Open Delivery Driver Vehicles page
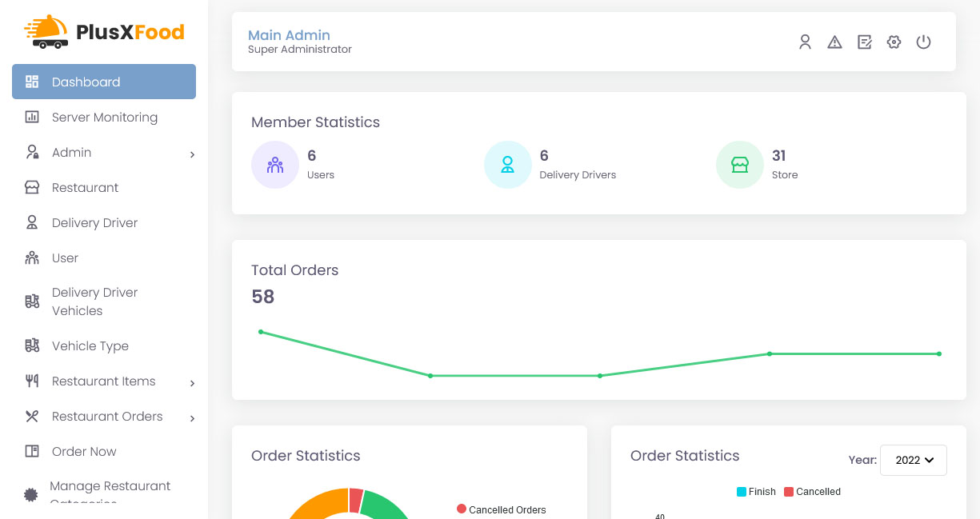This screenshot has height=519, width=980. 104,301
